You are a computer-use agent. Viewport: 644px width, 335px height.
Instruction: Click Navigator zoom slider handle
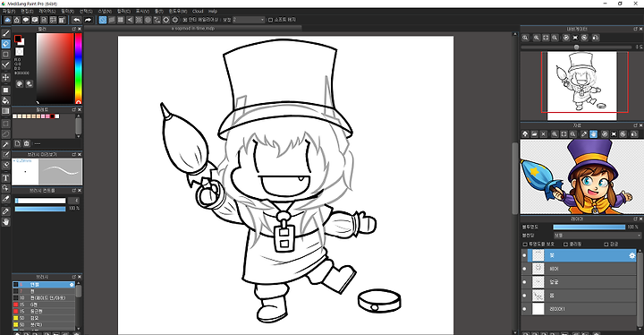coord(577,47)
